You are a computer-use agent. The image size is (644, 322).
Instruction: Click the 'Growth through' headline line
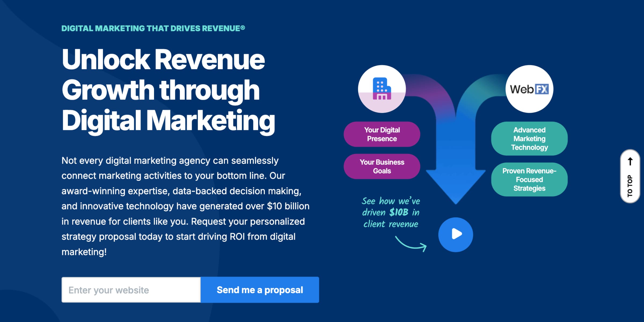(x=160, y=90)
